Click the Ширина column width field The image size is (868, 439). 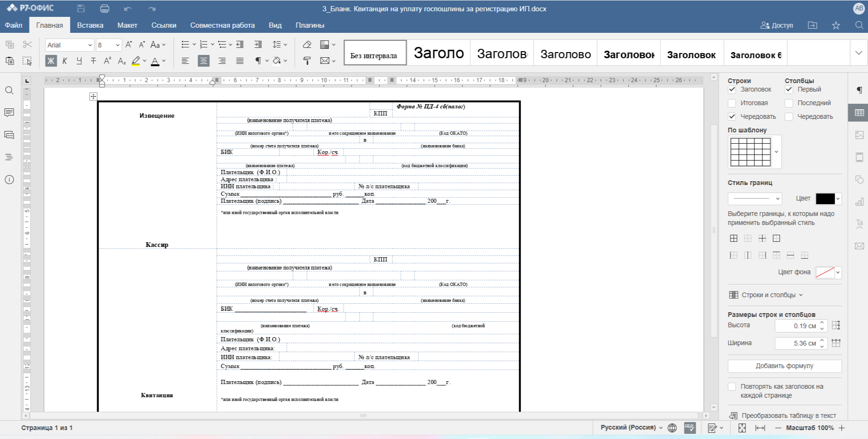tap(801, 343)
